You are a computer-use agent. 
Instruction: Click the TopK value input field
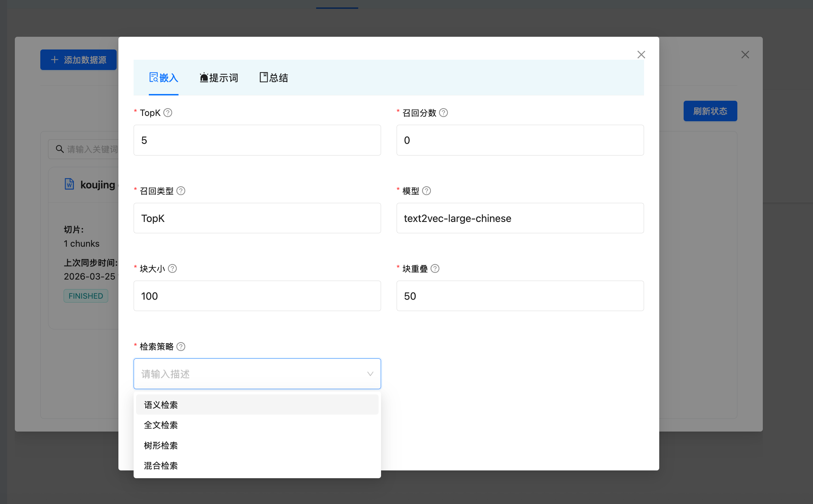[x=257, y=140]
